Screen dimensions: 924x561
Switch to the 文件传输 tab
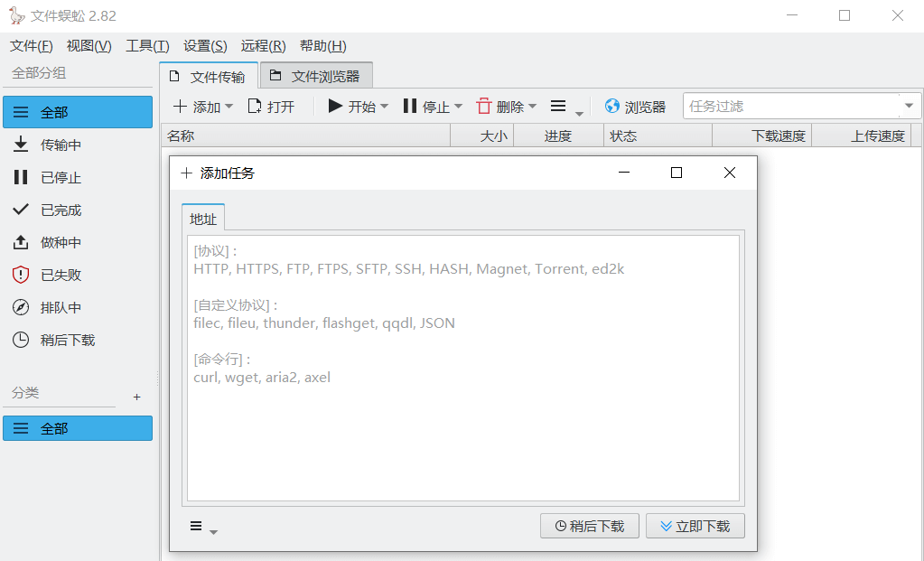click(x=209, y=77)
